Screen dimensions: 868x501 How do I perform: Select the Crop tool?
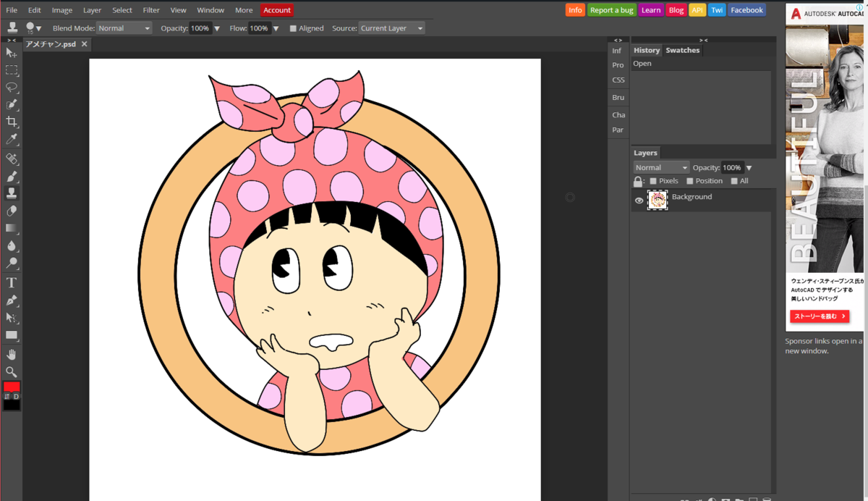pos(12,122)
